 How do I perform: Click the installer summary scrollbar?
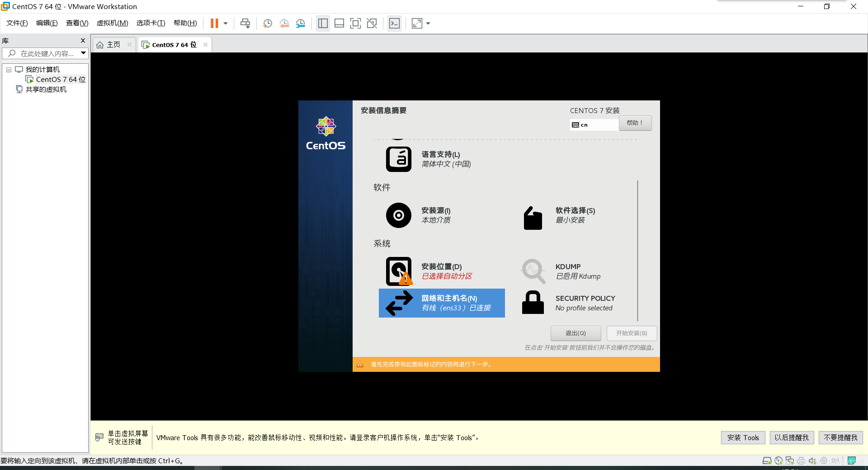click(x=637, y=251)
